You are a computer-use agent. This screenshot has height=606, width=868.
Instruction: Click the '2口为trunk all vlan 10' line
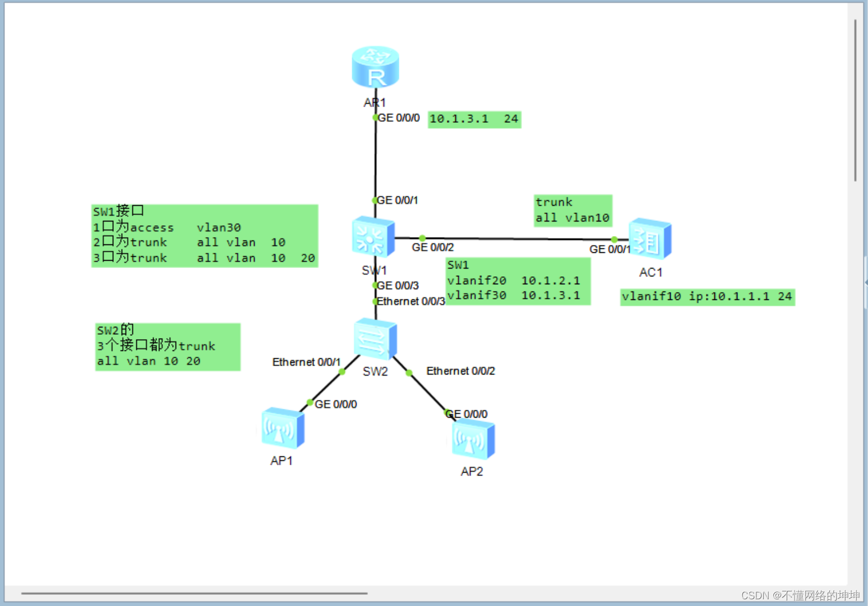pyautogui.click(x=189, y=242)
